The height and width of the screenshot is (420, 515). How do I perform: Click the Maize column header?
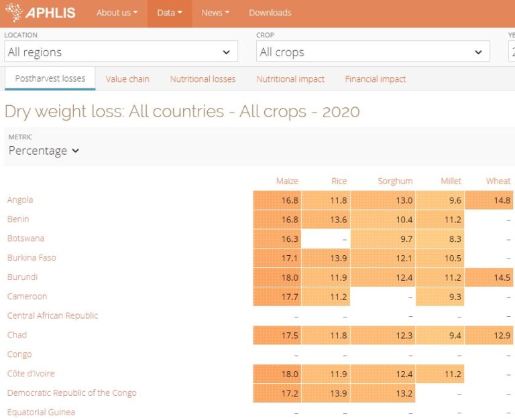point(287,181)
